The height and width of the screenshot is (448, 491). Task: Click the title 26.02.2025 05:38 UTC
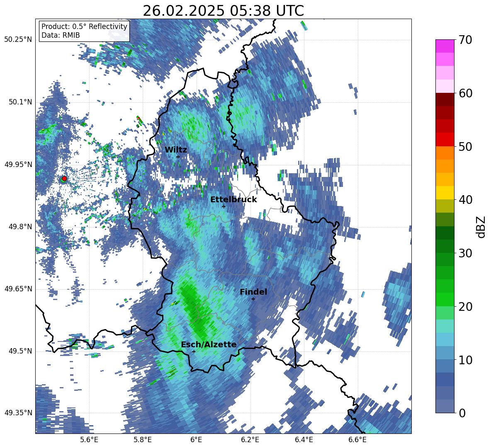click(x=223, y=11)
